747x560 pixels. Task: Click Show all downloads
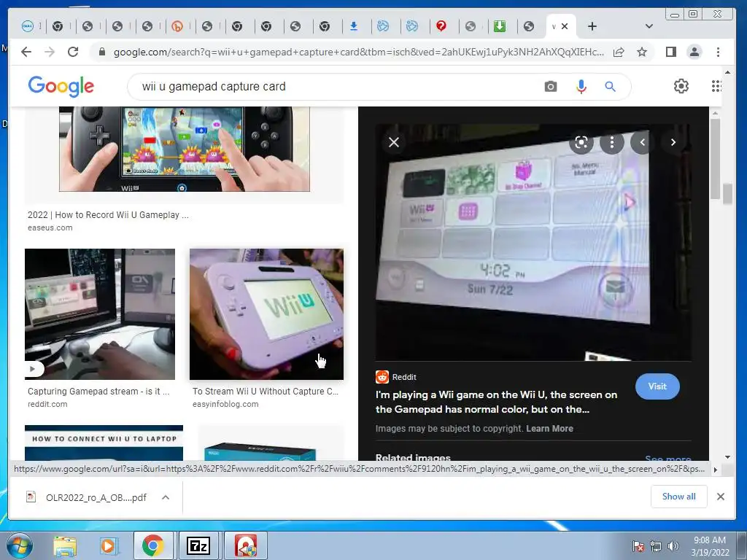pyautogui.click(x=679, y=497)
